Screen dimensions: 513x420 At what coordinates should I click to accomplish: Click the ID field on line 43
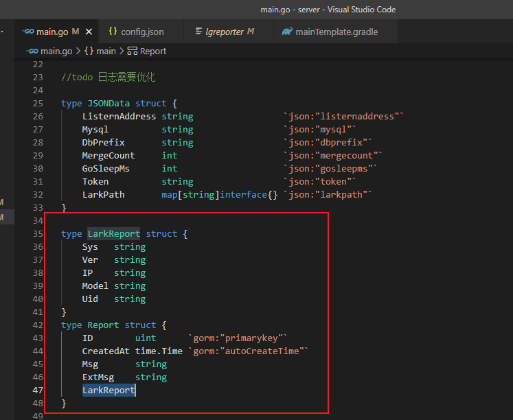click(x=87, y=338)
